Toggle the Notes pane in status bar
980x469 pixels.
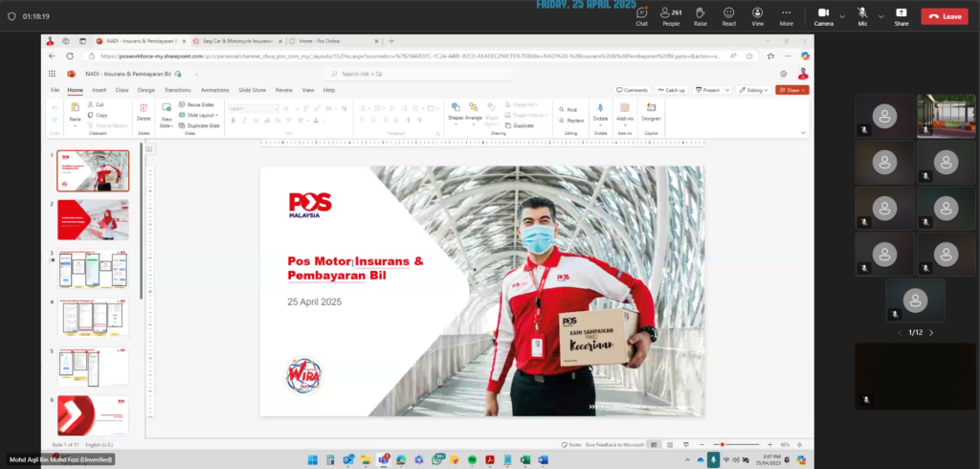[x=571, y=445]
